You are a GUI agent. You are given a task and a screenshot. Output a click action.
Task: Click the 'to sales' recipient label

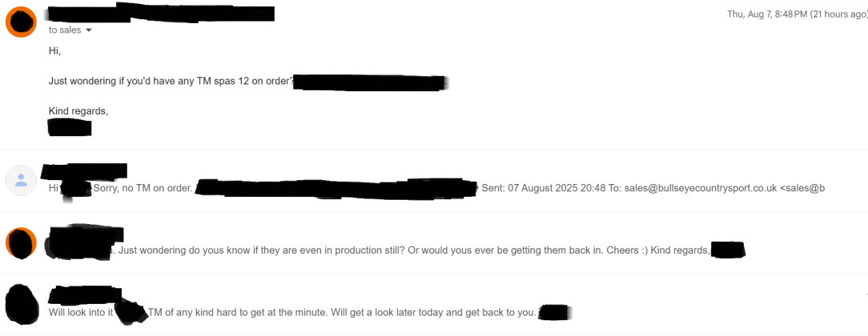(x=65, y=30)
